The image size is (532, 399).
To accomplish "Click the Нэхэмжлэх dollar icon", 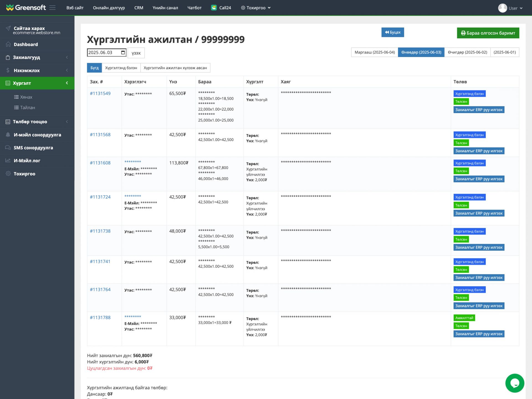I will coord(8,70).
